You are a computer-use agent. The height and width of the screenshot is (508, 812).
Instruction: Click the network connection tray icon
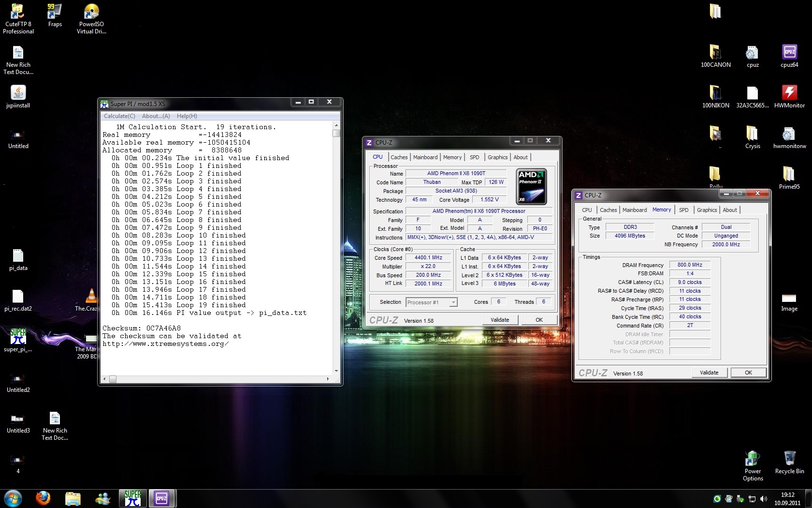pyautogui.click(x=752, y=499)
